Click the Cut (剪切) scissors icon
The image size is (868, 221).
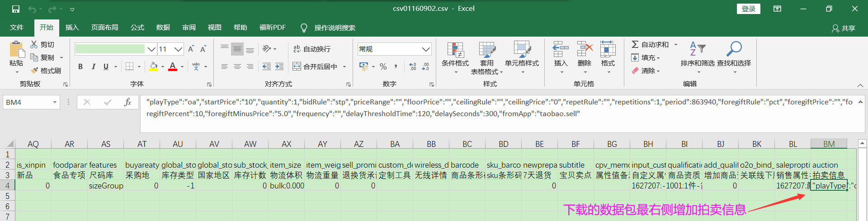(x=34, y=44)
